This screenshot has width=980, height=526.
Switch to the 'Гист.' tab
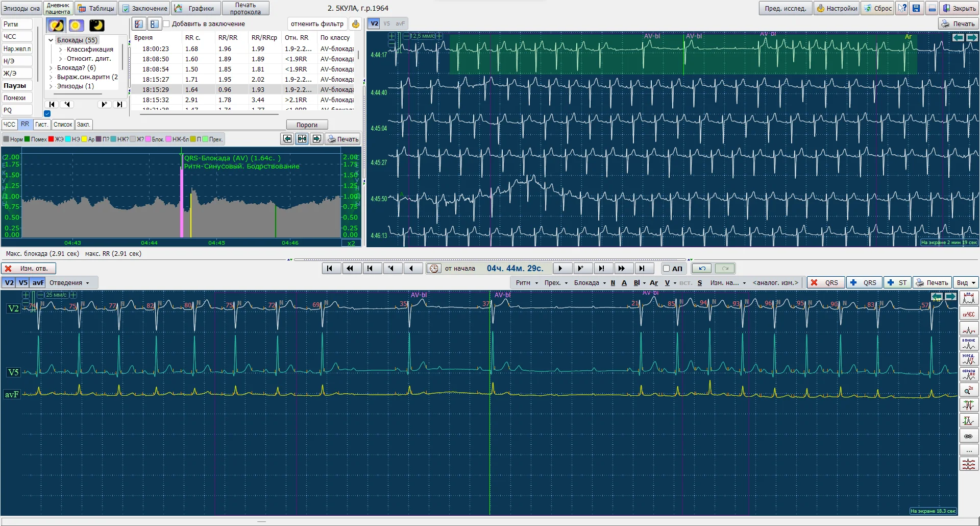coord(41,125)
